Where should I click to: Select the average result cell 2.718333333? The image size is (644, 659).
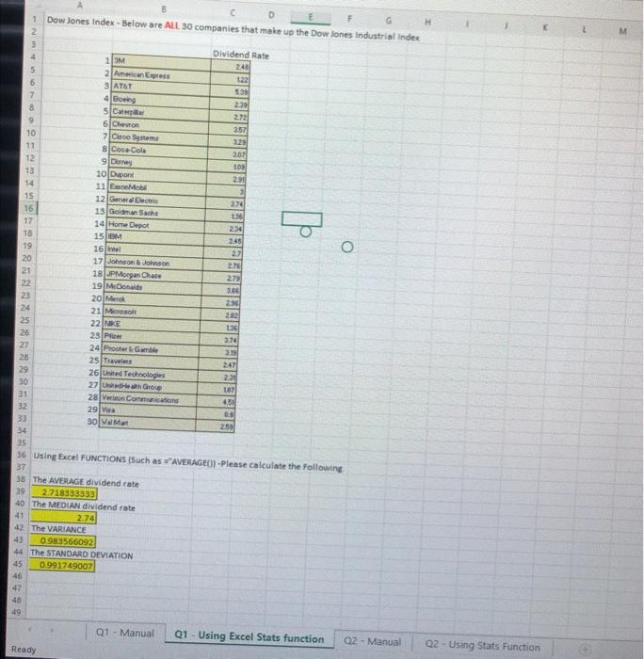pyautogui.click(x=64, y=492)
